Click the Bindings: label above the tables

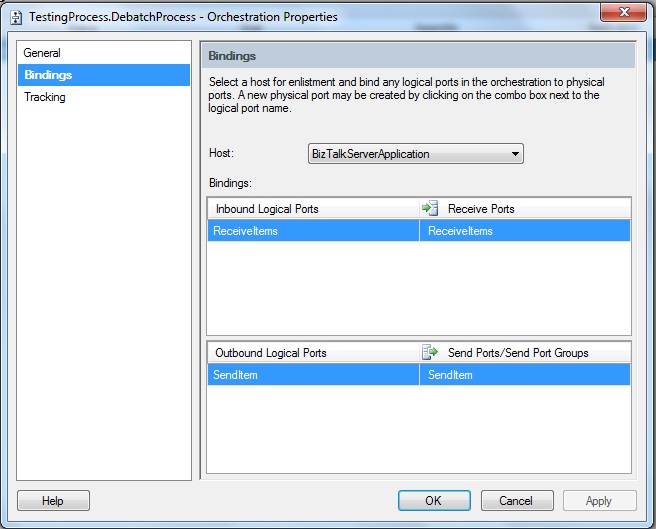(x=230, y=183)
